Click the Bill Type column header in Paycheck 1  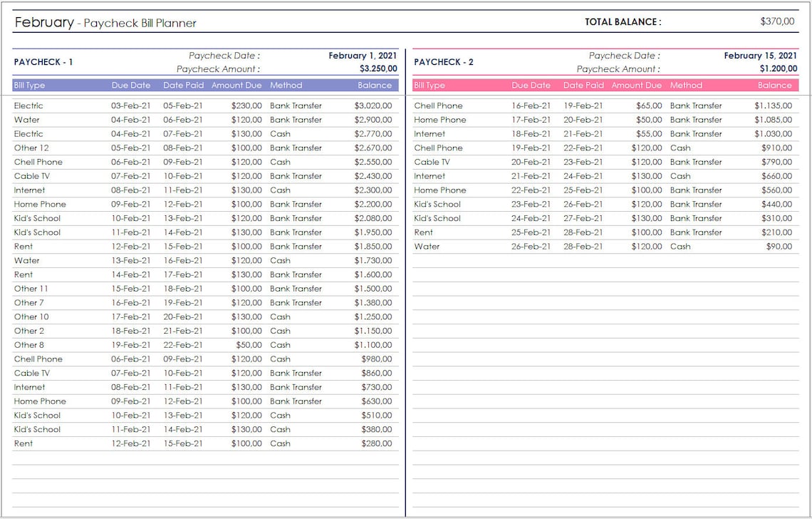[28, 85]
